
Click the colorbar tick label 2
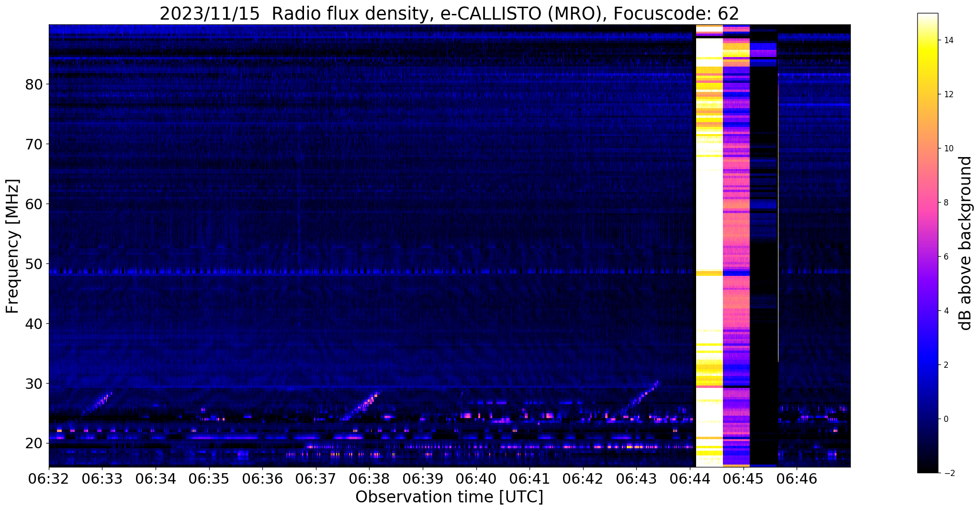945,365
